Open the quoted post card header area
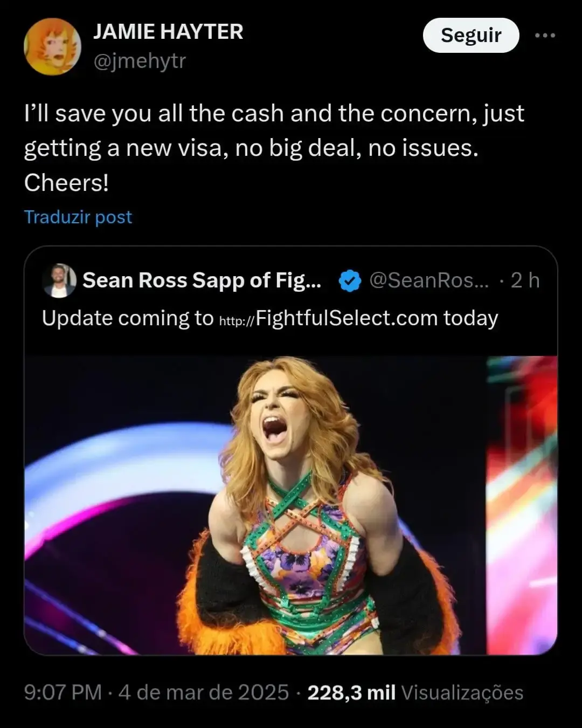 coord(291,280)
